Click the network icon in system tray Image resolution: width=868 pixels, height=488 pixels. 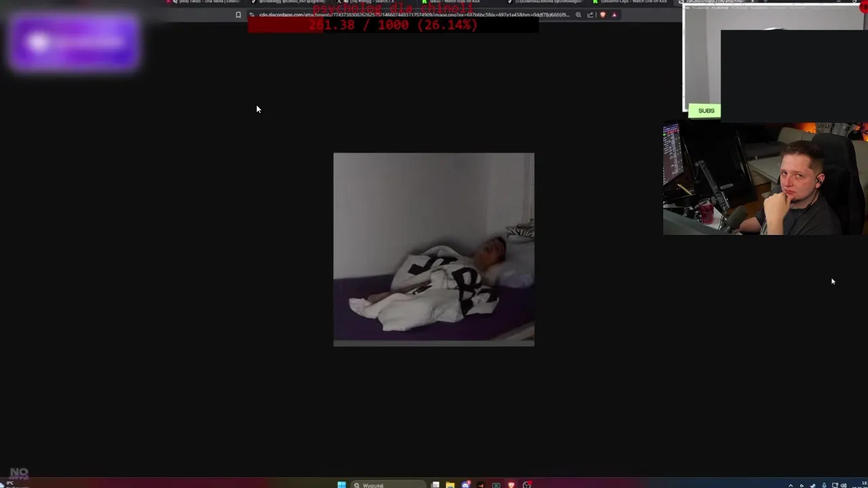(835, 485)
